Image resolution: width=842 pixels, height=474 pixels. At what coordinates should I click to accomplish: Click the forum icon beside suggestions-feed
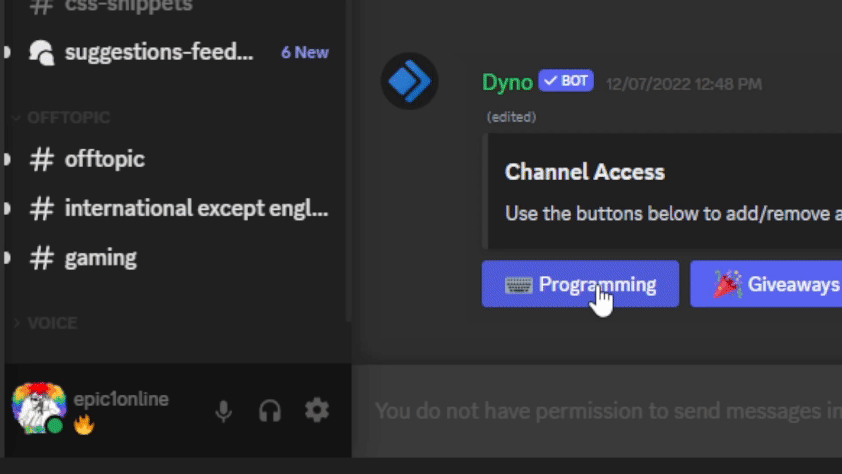tap(41, 53)
